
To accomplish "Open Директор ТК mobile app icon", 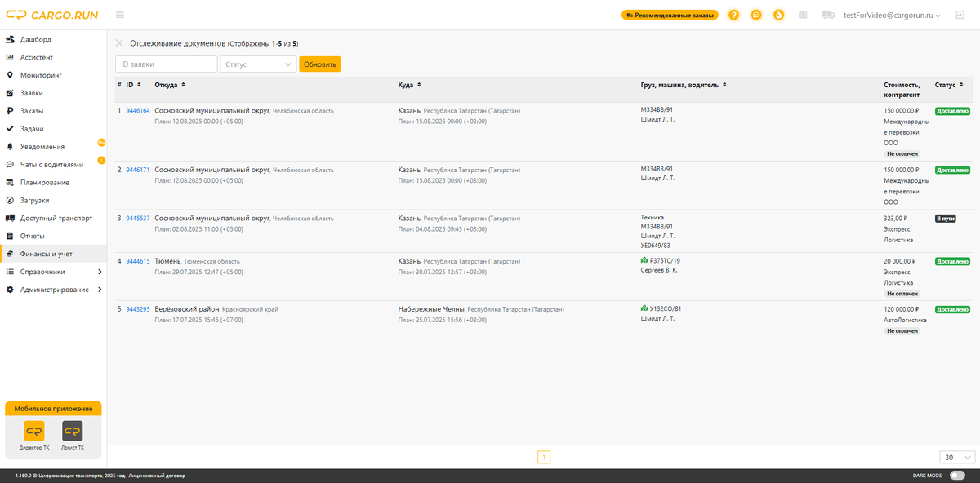I will point(34,432).
